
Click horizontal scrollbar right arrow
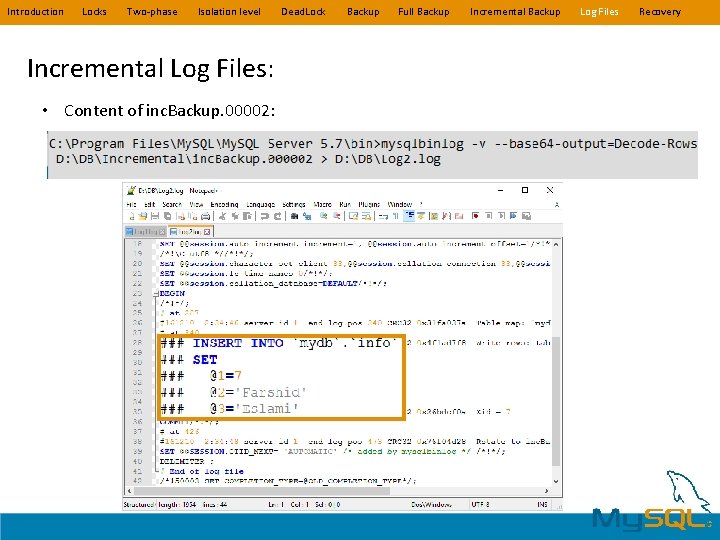point(546,491)
